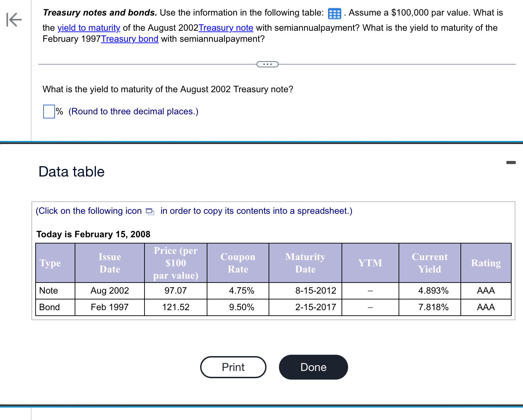Click the AAA rating for the Aug 2002 note
The width and height of the screenshot is (523, 420).
[x=486, y=290]
